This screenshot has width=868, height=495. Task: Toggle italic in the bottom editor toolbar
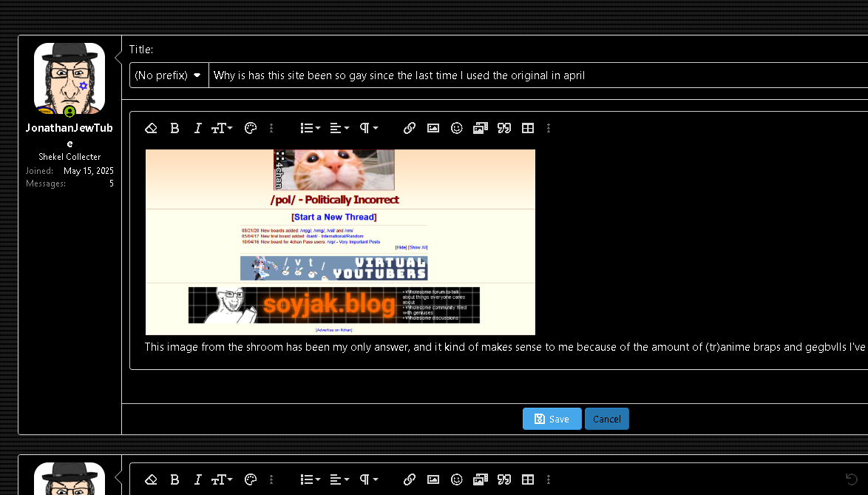[x=197, y=479]
